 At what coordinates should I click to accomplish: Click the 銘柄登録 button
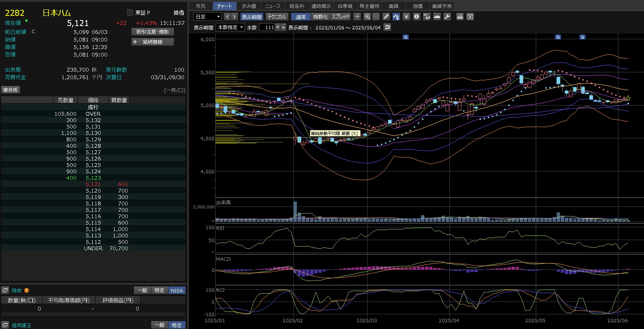pos(153,42)
